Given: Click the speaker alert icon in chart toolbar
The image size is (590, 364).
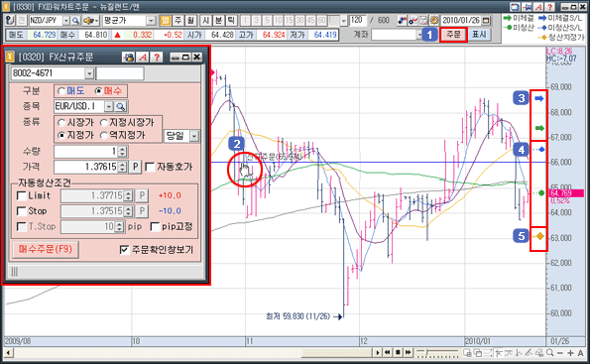Looking at the screenshot, I should tap(90, 21).
